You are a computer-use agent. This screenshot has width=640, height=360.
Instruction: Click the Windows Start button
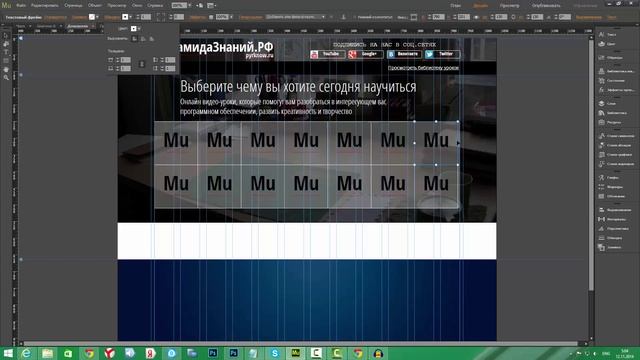8,353
